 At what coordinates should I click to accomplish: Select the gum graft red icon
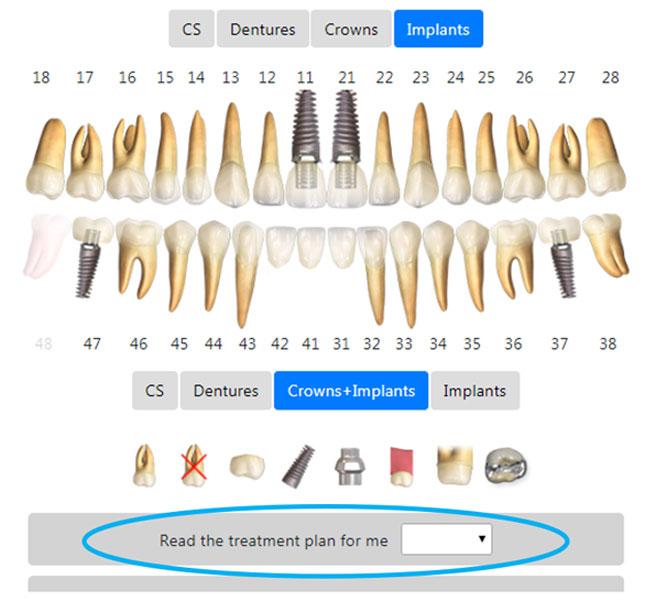tap(402, 467)
